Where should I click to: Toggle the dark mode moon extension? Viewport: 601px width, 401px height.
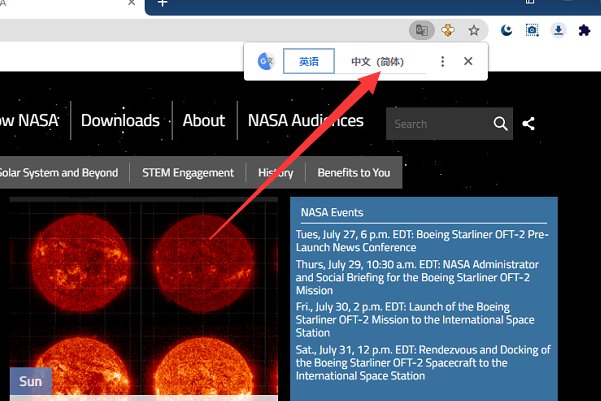coord(506,30)
